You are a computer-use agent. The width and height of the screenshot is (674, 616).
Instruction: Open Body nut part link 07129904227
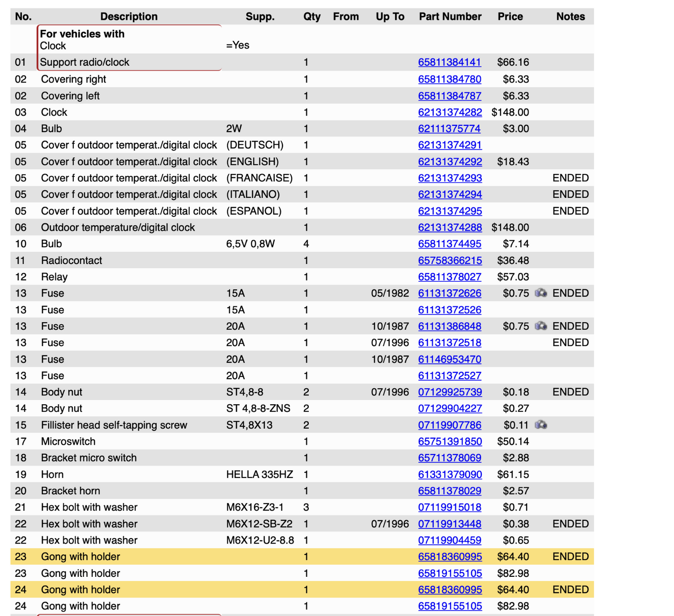[450, 408]
